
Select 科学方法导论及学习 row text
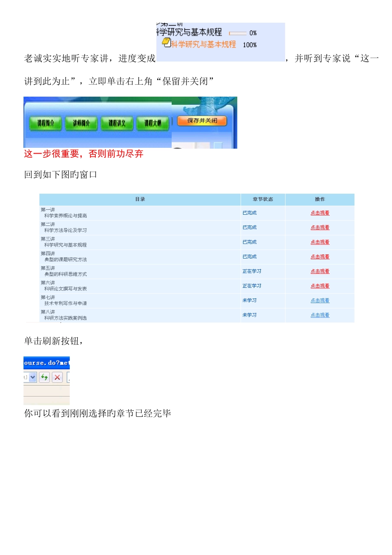[x=66, y=230]
